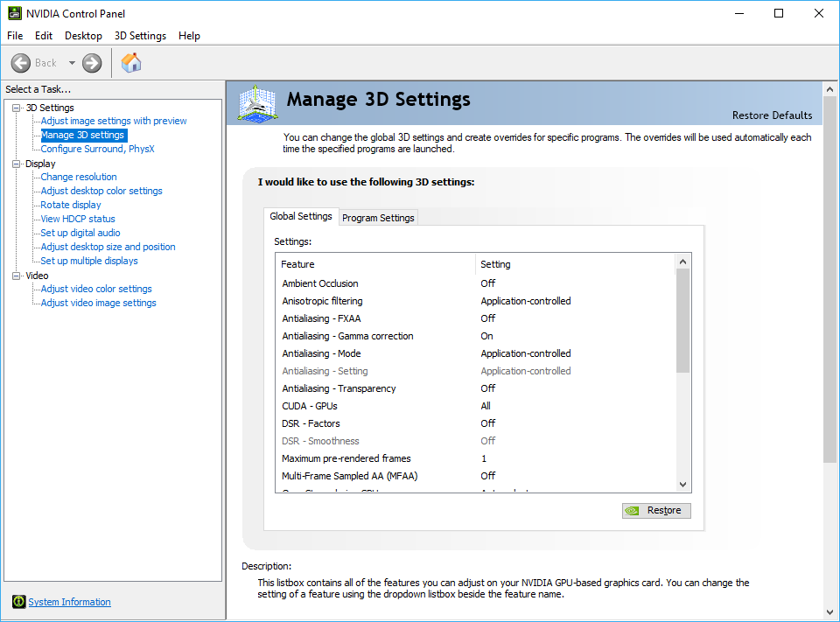This screenshot has height=622, width=840.
Task: Click the Restore button
Action: (656, 511)
